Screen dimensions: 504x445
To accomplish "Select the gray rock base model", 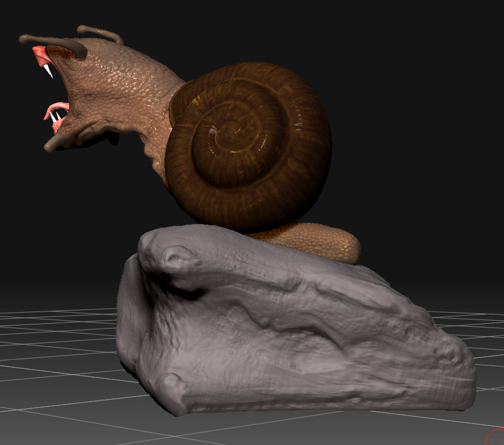I will (295, 321).
